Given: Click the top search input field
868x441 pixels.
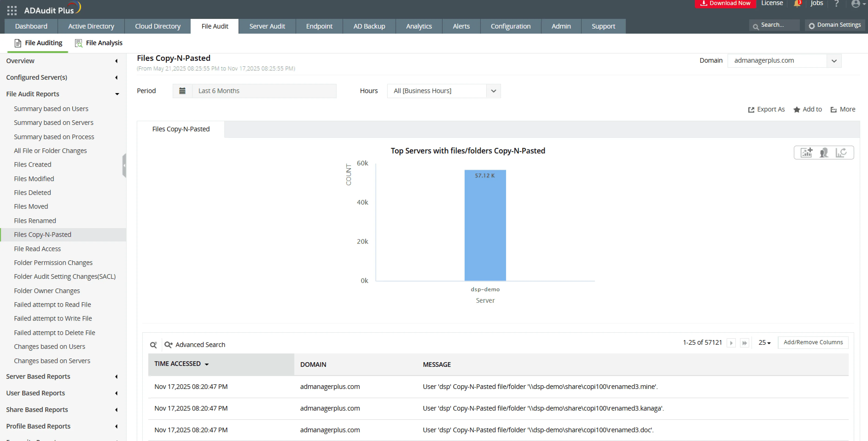Looking at the screenshot, I should [774, 25].
